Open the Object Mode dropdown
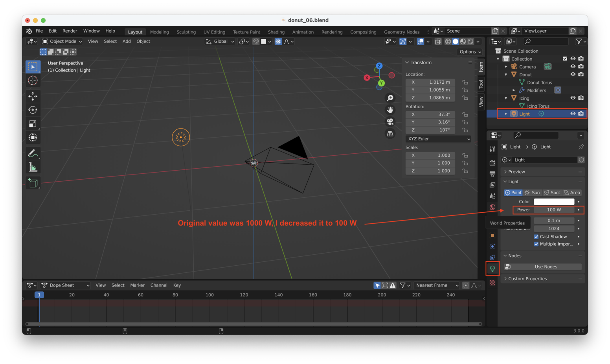Image resolution: width=610 pixels, height=364 pixels. (x=62, y=41)
